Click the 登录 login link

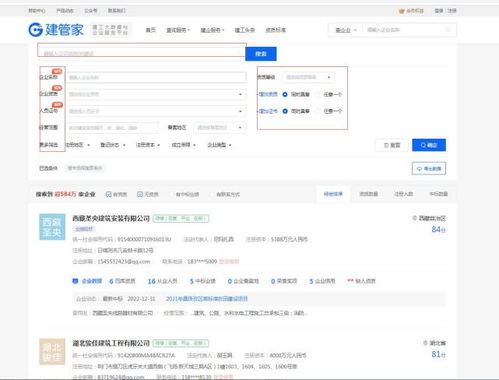point(439,11)
